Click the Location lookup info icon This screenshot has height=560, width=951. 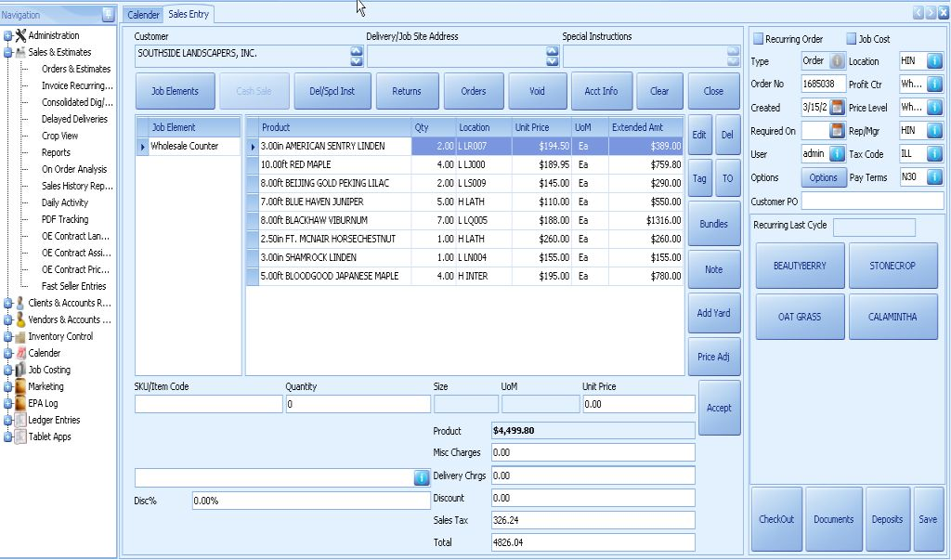(934, 61)
